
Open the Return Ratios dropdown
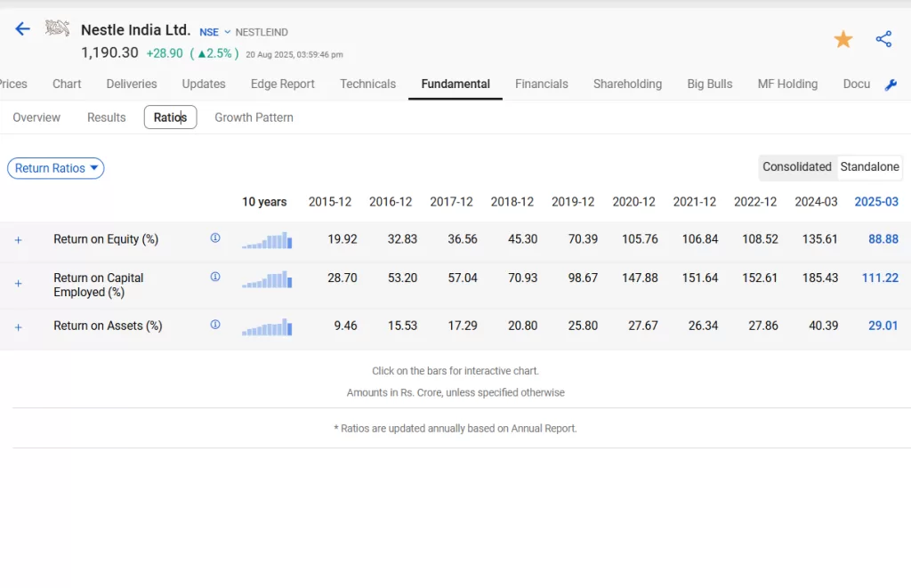[x=56, y=168]
